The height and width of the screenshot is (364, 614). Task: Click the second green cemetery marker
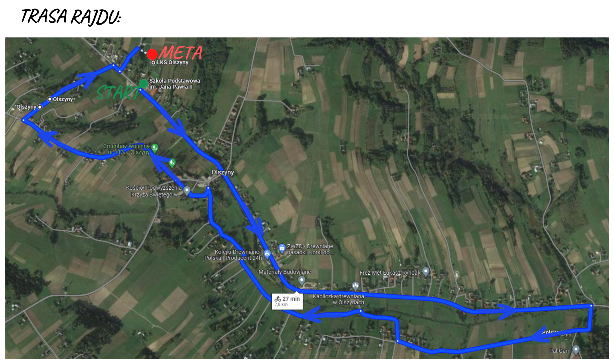[172, 163]
